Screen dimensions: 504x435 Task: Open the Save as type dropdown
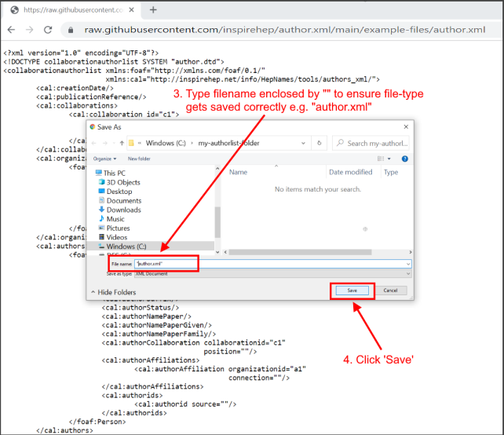pyautogui.click(x=272, y=274)
